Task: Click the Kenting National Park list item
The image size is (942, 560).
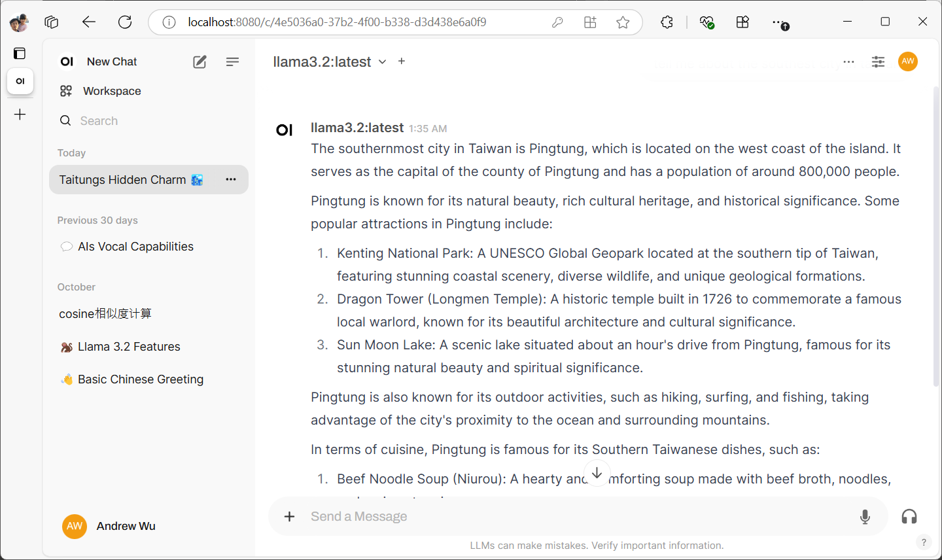Action: point(608,265)
